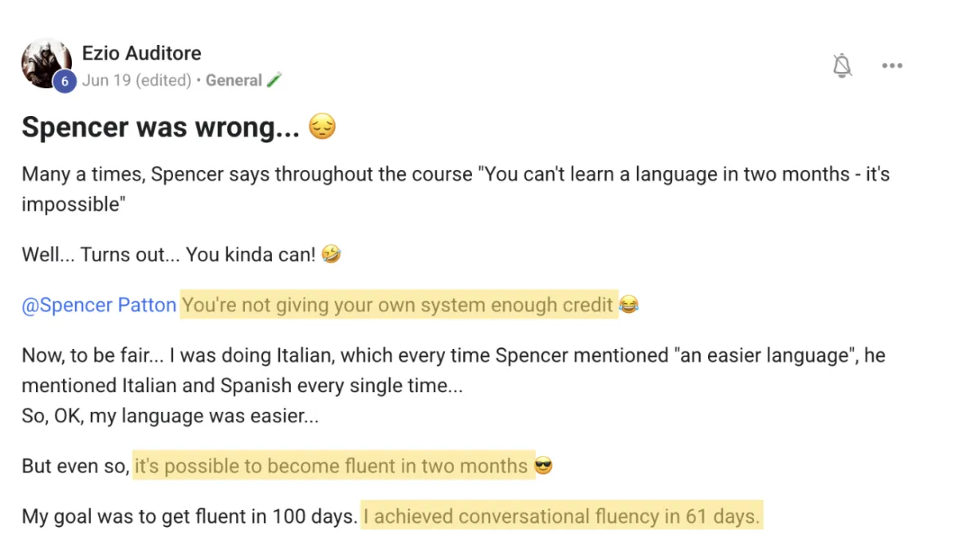
Task: Toggle the muted bell notification icon
Action: (x=842, y=65)
